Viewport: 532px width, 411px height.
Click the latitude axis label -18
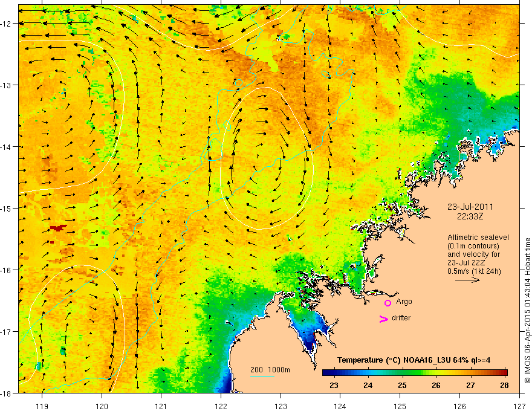(7, 393)
